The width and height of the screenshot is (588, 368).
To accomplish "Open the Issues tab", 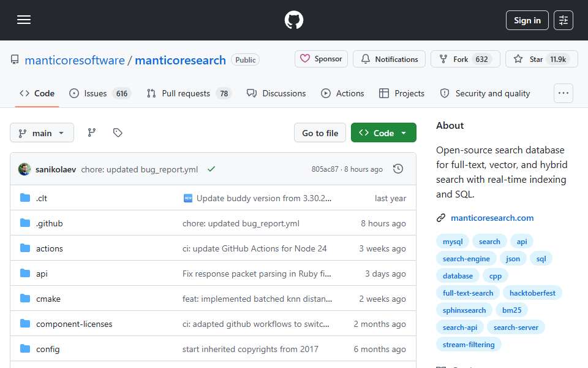I will point(100,93).
